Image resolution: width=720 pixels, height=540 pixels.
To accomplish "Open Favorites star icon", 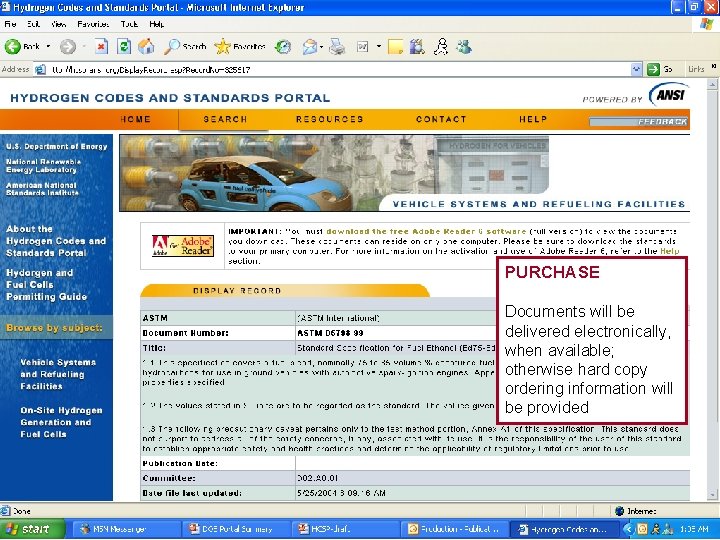I will click(x=223, y=46).
